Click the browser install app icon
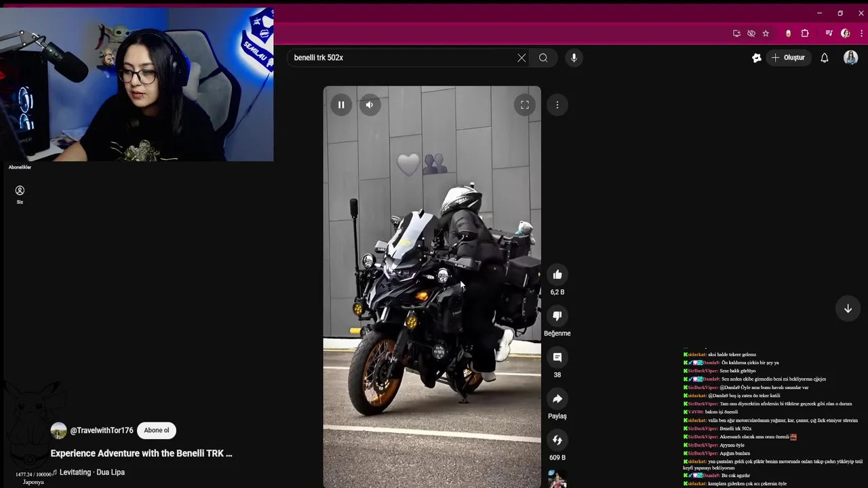The width and height of the screenshot is (868, 488). click(736, 33)
